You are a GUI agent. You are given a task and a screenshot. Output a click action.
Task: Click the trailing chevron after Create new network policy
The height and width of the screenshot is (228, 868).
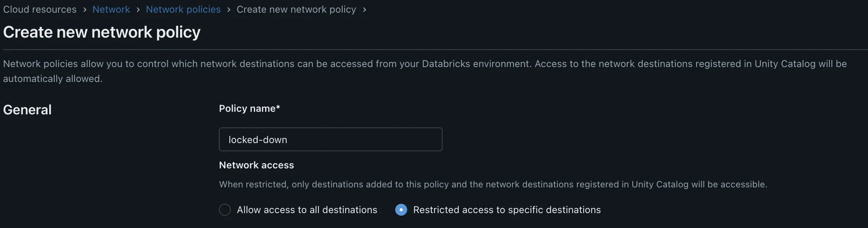click(365, 10)
